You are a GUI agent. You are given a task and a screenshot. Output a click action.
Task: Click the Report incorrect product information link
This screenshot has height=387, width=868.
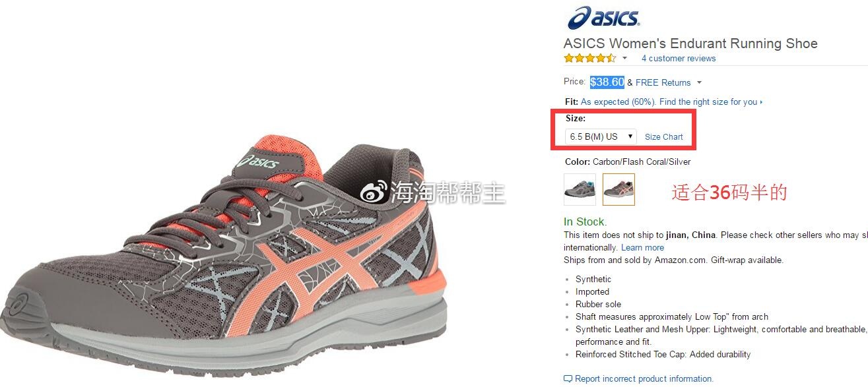click(644, 378)
